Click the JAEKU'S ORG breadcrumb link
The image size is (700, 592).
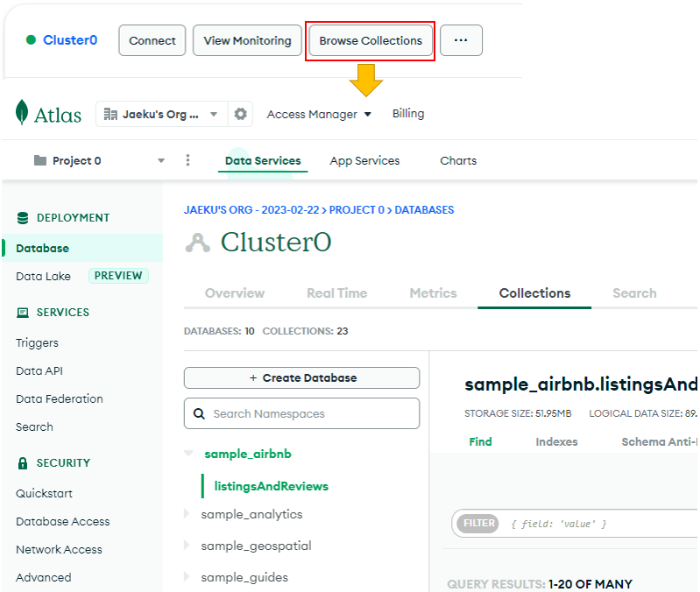251,209
